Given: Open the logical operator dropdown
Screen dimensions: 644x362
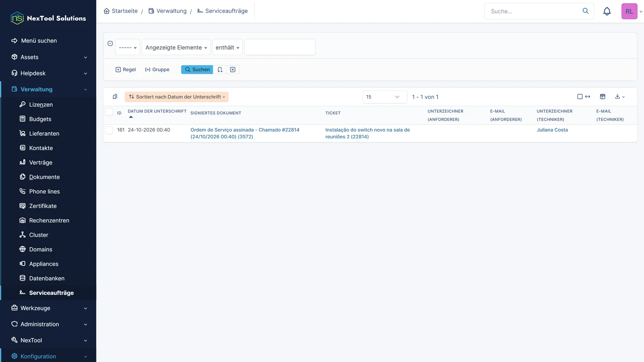Looking at the screenshot, I should pos(128,47).
